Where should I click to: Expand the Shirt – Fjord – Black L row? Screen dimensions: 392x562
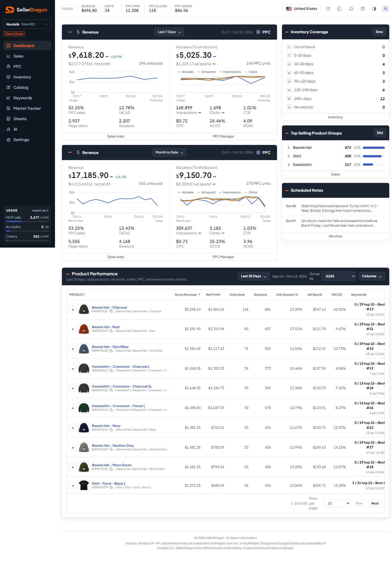click(x=73, y=486)
